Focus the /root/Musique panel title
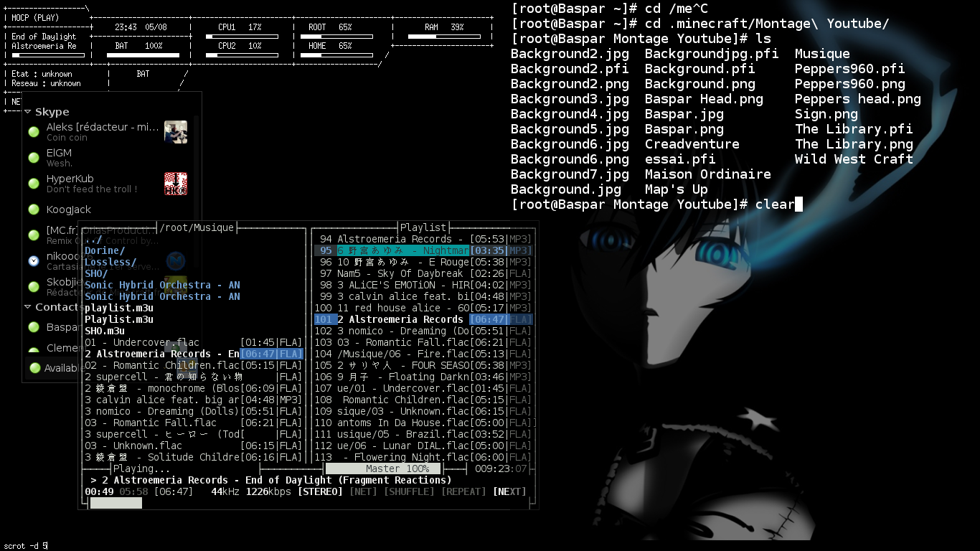980x551 pixels. tap(197, 227)
